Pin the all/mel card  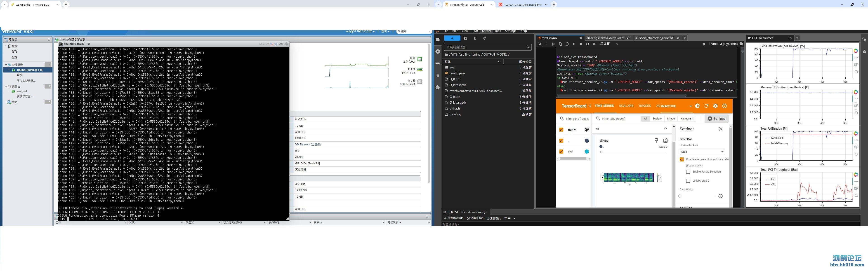coord(656,140)
